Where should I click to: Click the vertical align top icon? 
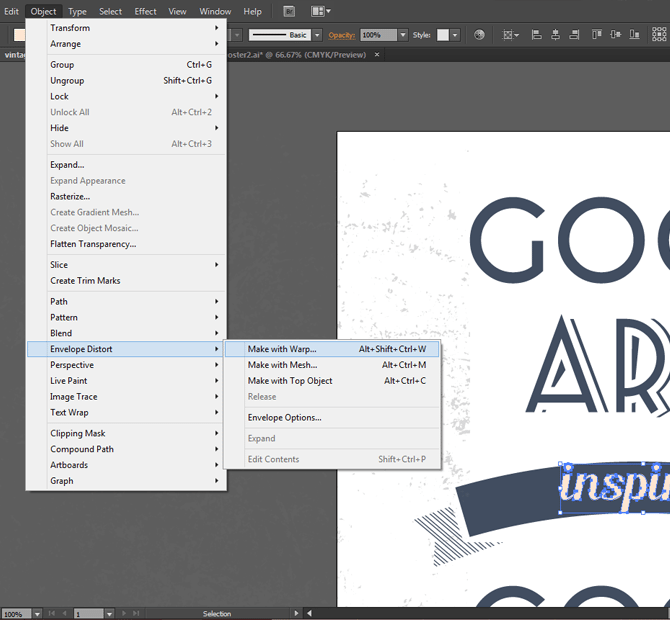click(x=596, y=35)
